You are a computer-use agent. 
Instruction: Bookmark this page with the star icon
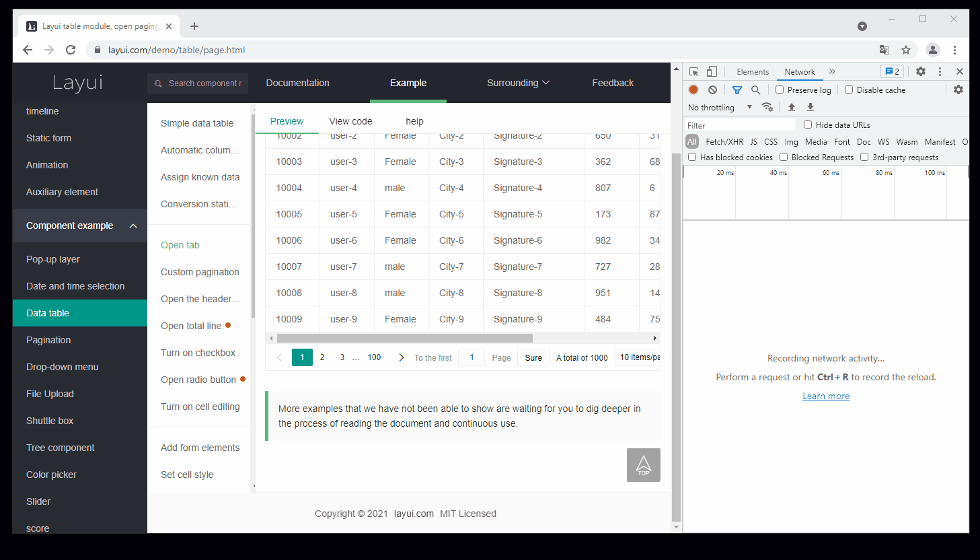click(x=906, y=50)
